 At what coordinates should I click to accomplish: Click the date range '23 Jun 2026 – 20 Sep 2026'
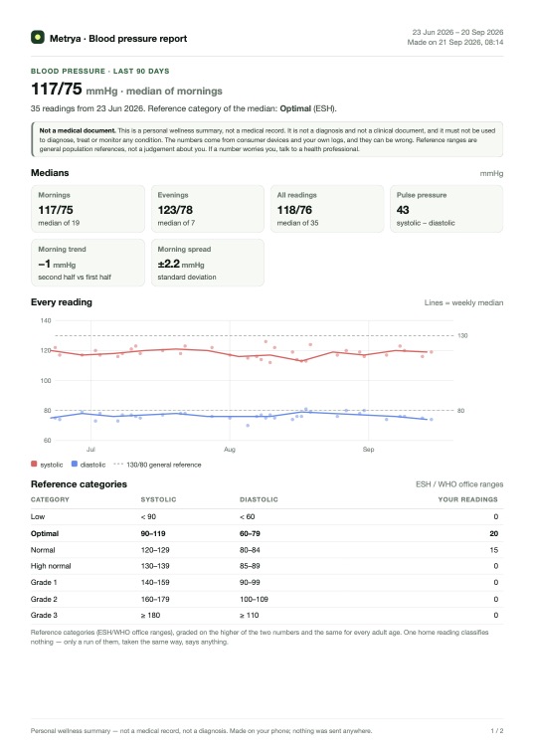[x=457, y=32]
